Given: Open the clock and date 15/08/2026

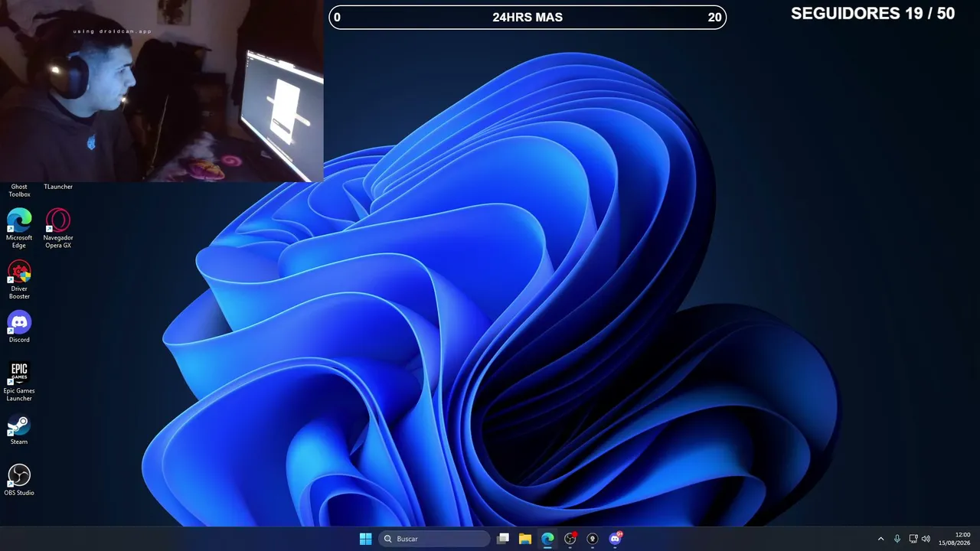Looking at the screenshot, I should tap(955, 539).
